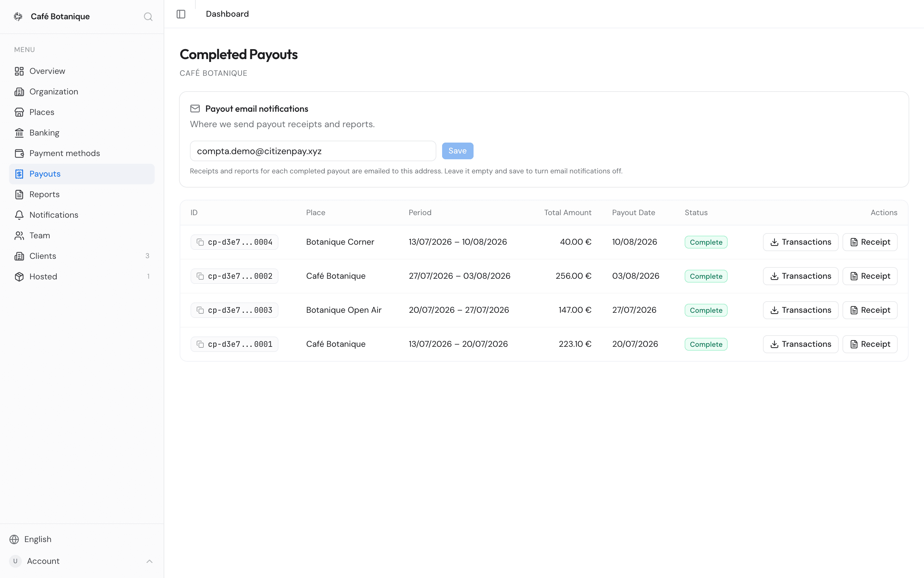
Task: Open the Clients section
Action: (82, 256)
